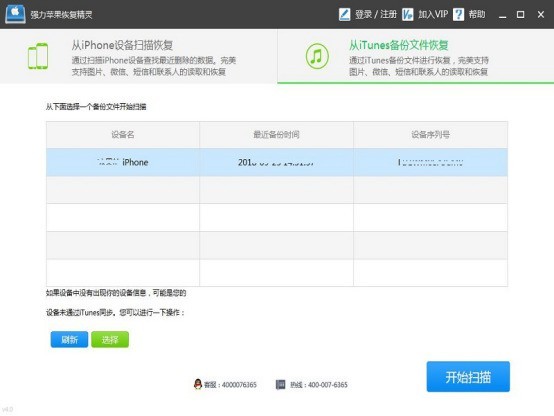The image size is (554, 416).
Task: Click the QQ penguin customer service icon
Action: coord(198,384)
